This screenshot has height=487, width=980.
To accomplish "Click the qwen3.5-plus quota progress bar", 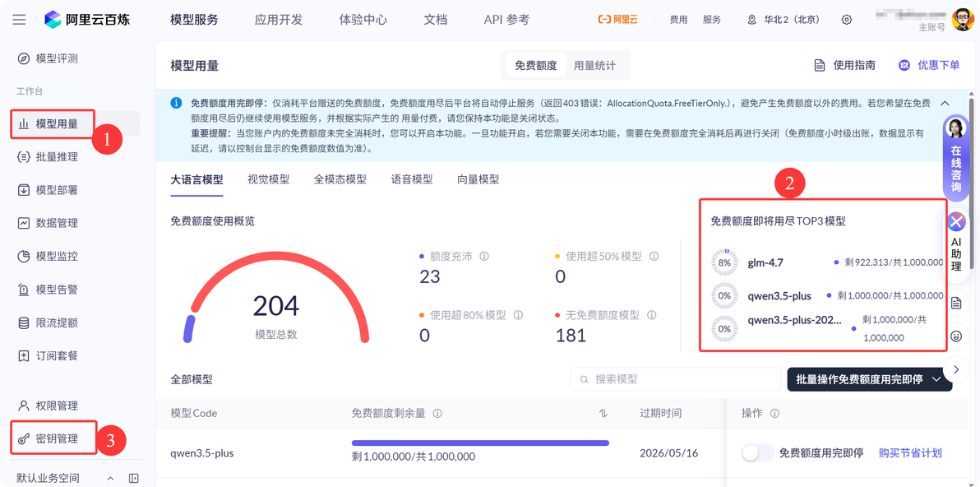I will (x=480, y=443).
